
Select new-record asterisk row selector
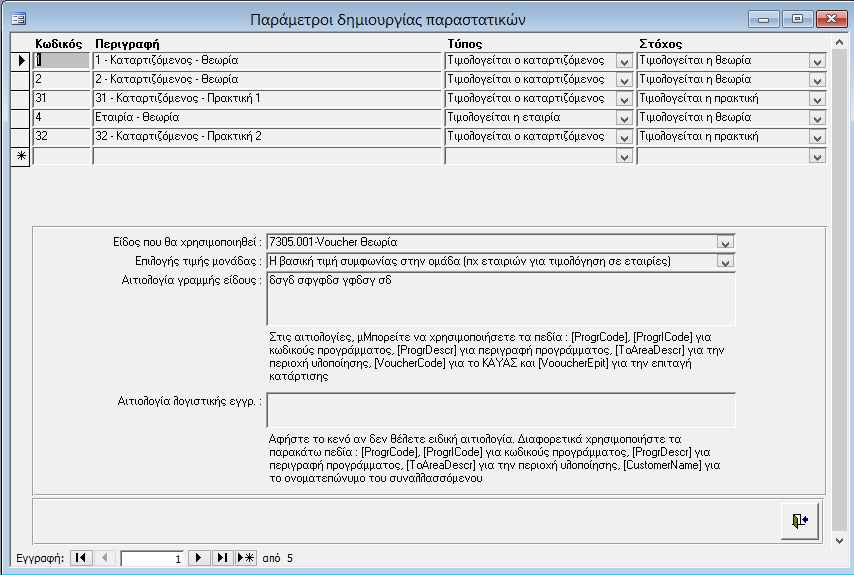[21, 156]
